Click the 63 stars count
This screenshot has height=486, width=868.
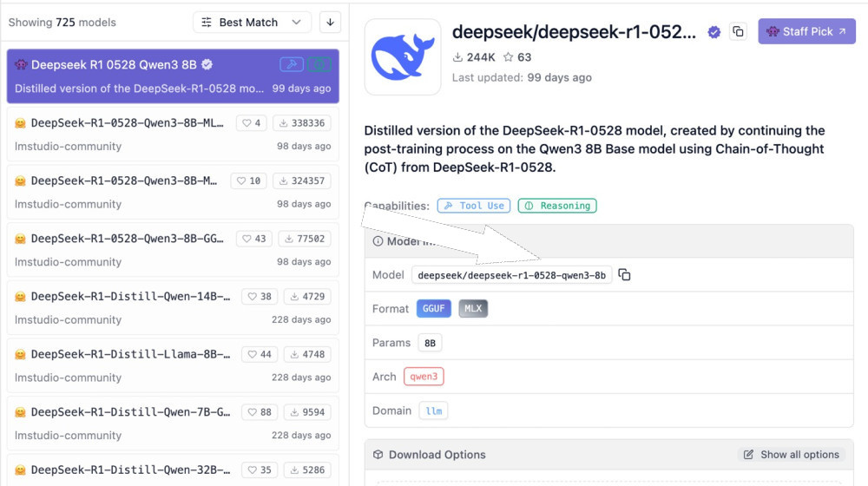point(517,57)
